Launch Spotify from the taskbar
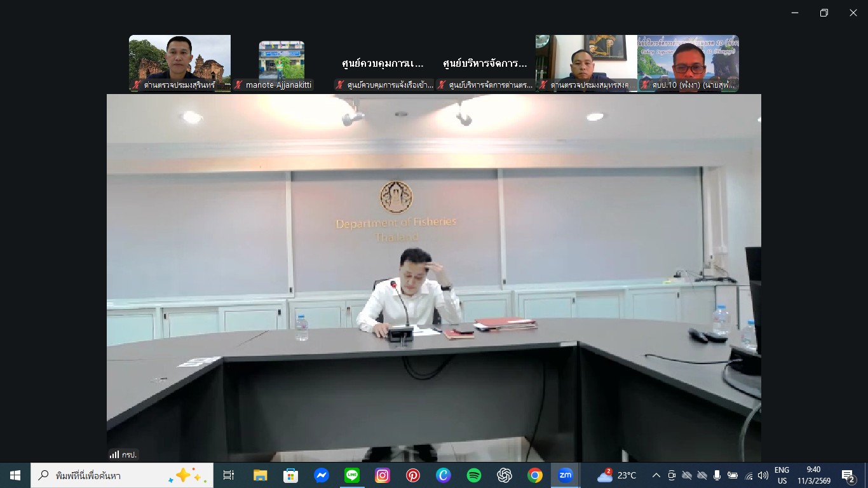The image size is (868, 488). 474,475
